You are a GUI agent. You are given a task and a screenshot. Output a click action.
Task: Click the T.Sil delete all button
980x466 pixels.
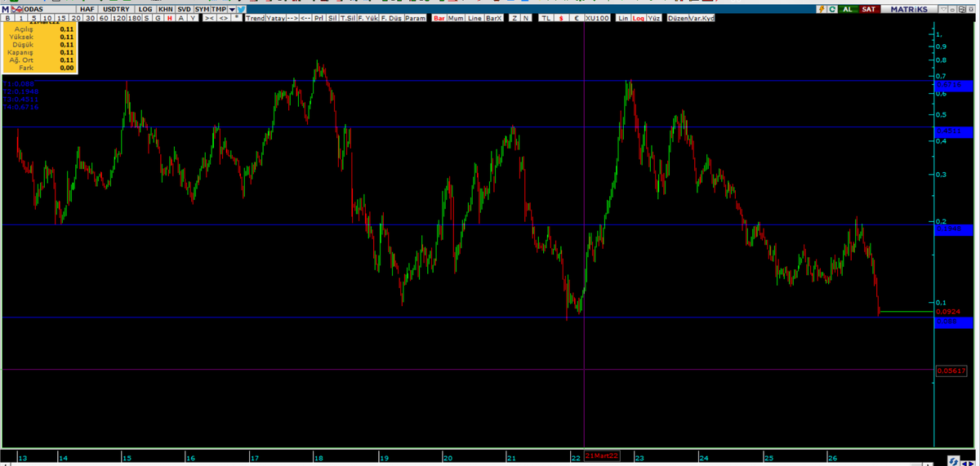[348, 18]
